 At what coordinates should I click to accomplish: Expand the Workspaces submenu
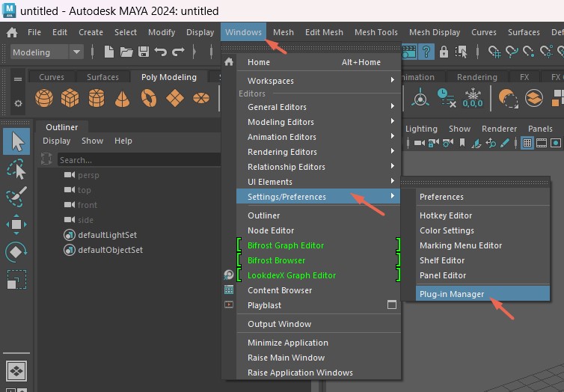[x=319, y=81]
